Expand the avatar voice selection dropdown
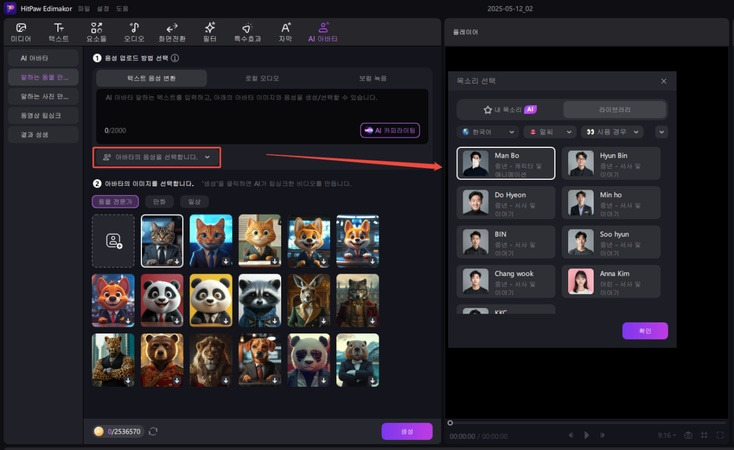Screen dimensions: 734x450 point(157,157)
